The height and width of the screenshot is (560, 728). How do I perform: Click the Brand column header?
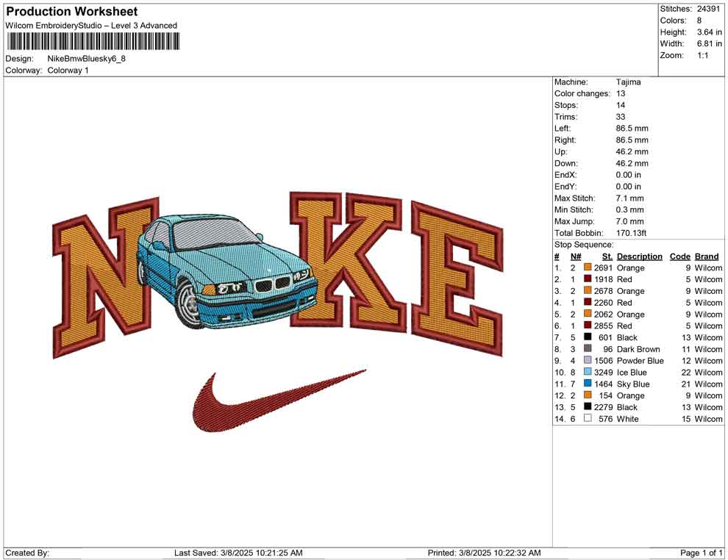tap(707, 256)
